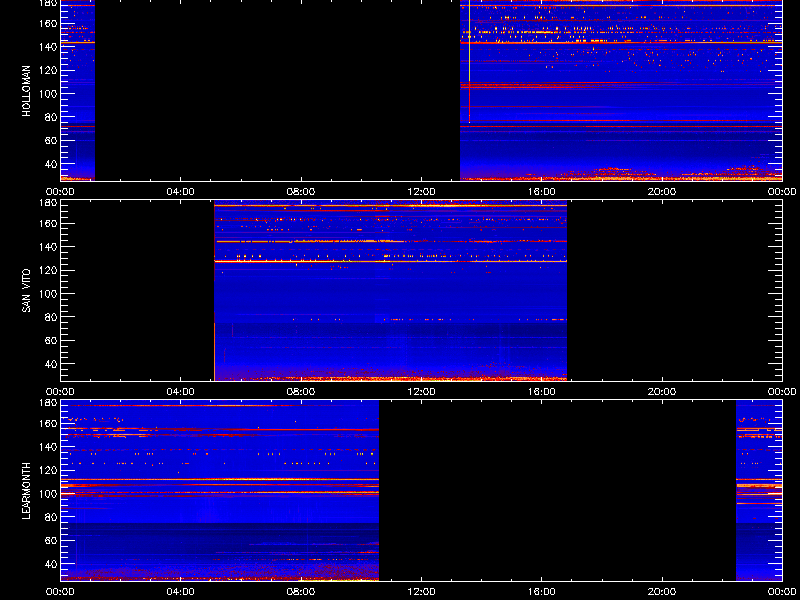
Task: Click the 120 frequency tick label on Learmonth axis
Action: click(x=49, y=470)
